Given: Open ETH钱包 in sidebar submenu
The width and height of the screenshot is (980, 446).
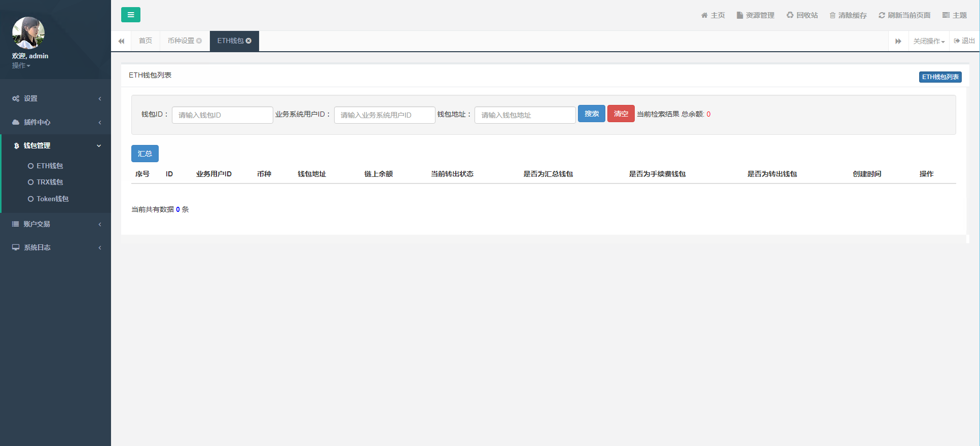Looking at the screenshot, I should (50, 166).
